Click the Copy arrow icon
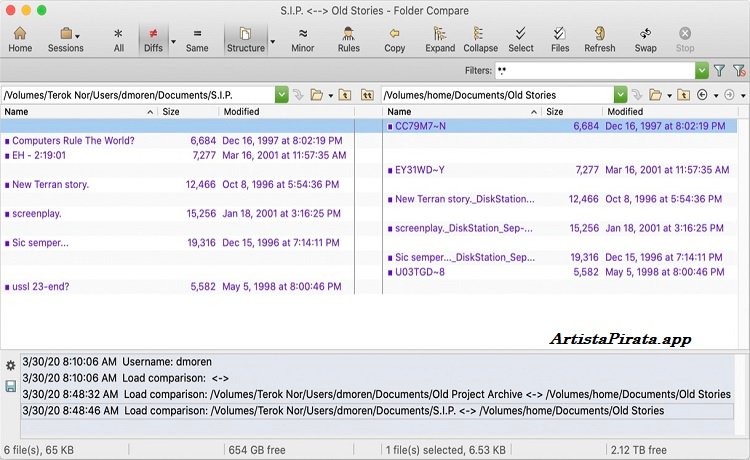Screen dimensions: 750x460 click(395, 39)
